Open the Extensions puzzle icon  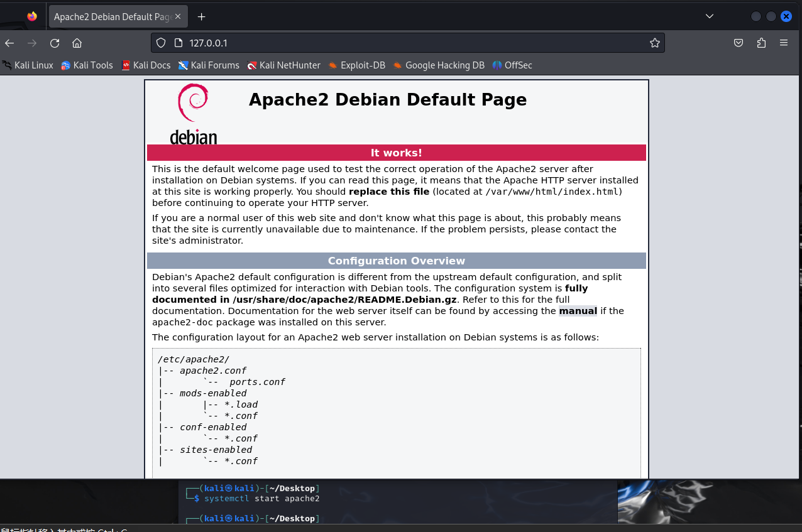coord(761,43)
